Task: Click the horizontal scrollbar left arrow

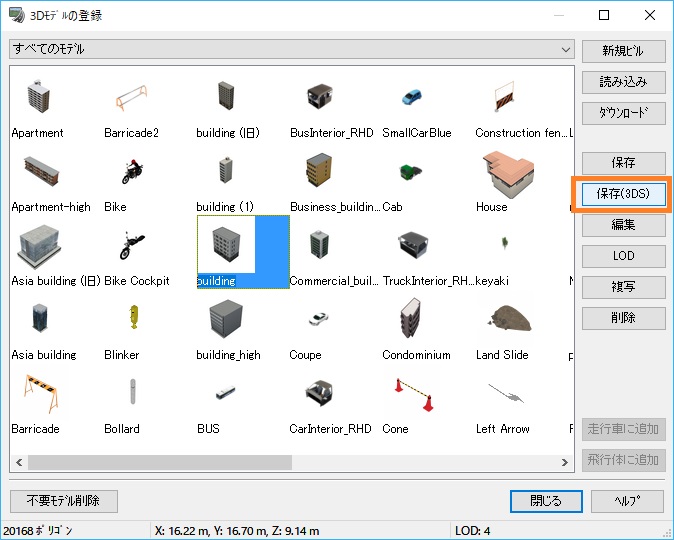Action: click(x=19, y=463)
